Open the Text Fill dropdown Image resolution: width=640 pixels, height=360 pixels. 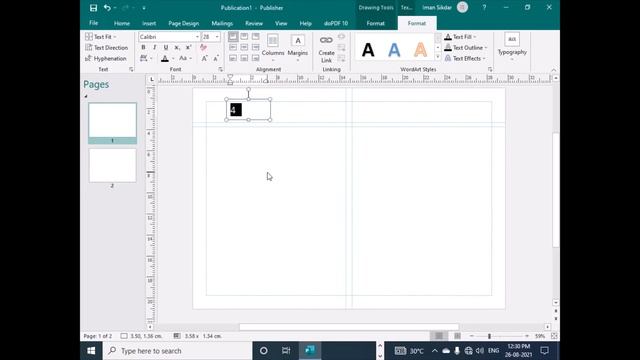tap(460, 37)
